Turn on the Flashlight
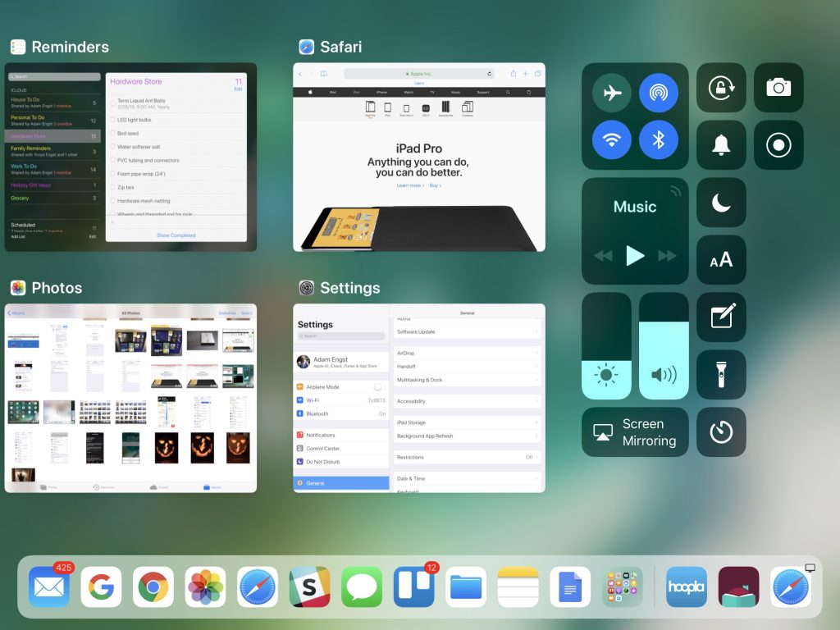The width and height of the screenshot is (840, 630). point(721,374)
